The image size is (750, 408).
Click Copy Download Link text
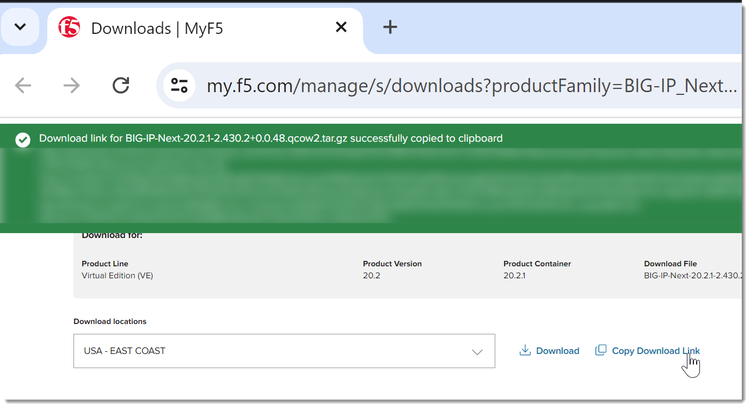655,351
